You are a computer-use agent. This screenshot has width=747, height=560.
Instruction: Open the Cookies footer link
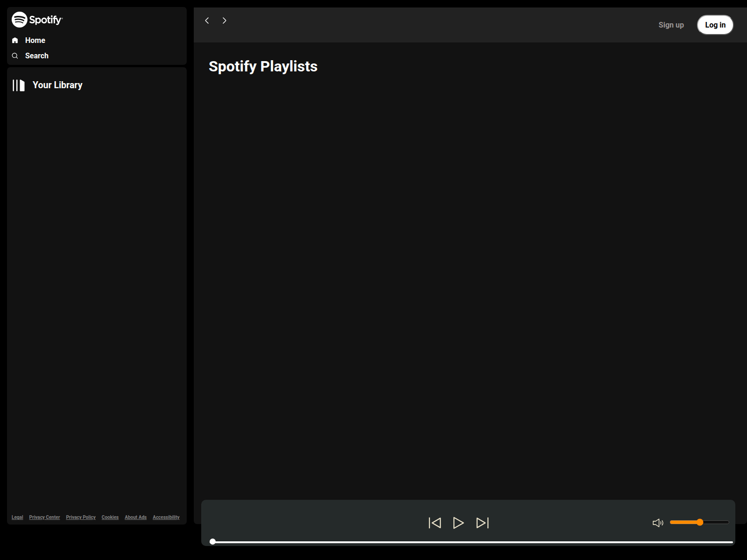click(110, 517)
